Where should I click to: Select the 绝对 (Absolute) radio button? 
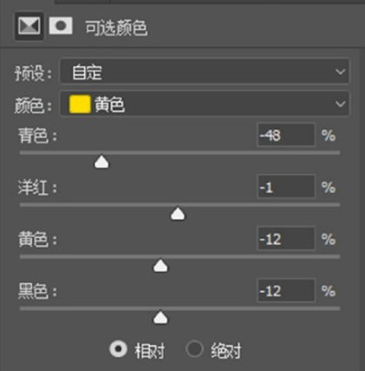(x=194, y=349)
